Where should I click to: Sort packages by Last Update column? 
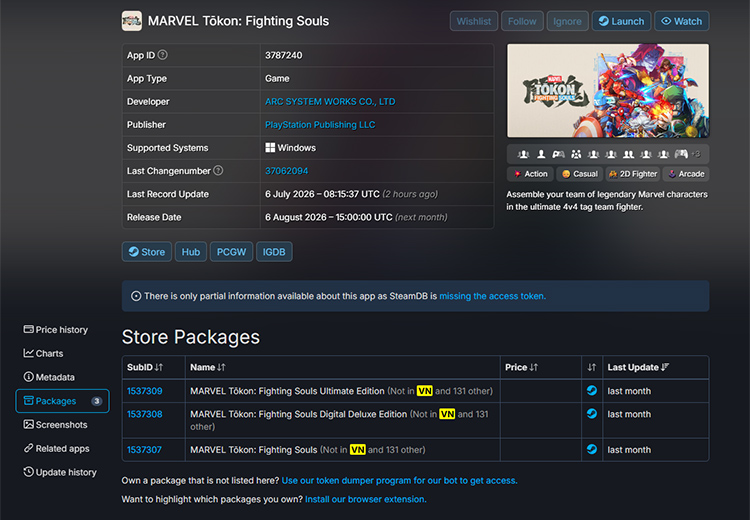pyautogui.click(x=638, y=367)
